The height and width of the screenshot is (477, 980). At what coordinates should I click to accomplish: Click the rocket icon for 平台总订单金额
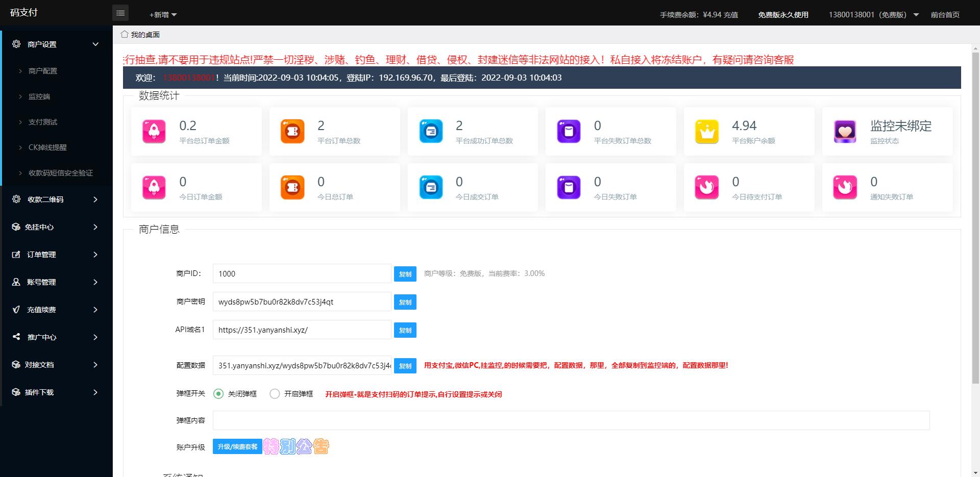click(x=154, y=132)
